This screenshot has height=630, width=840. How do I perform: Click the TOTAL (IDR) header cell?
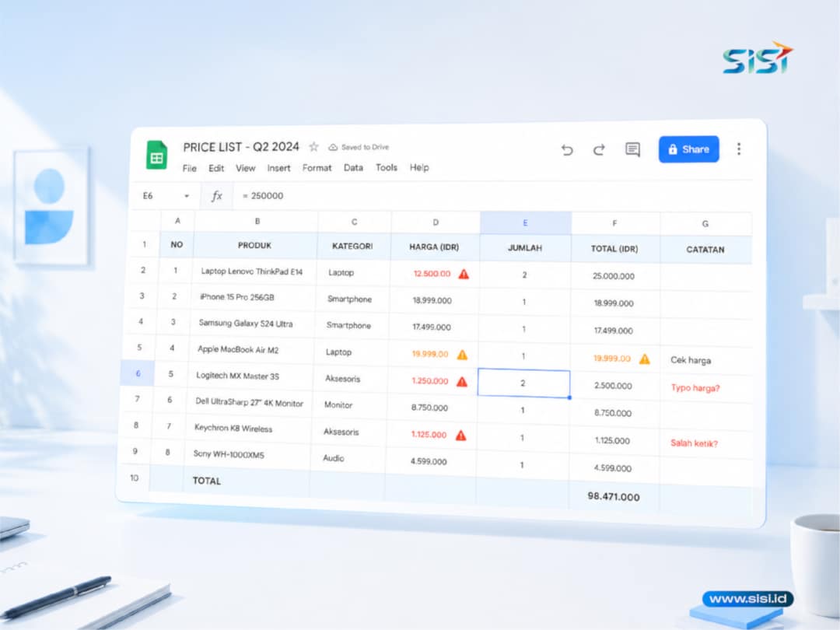tap(614, 249)
